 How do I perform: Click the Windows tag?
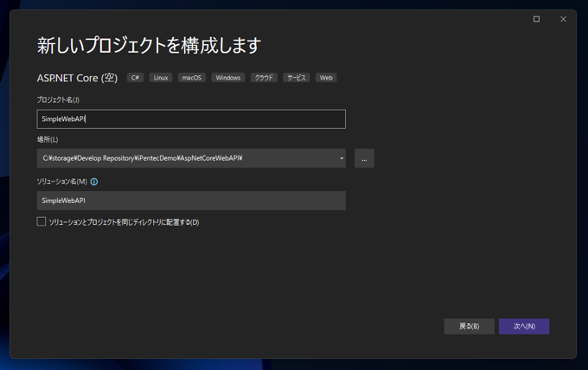click(228, 78)
